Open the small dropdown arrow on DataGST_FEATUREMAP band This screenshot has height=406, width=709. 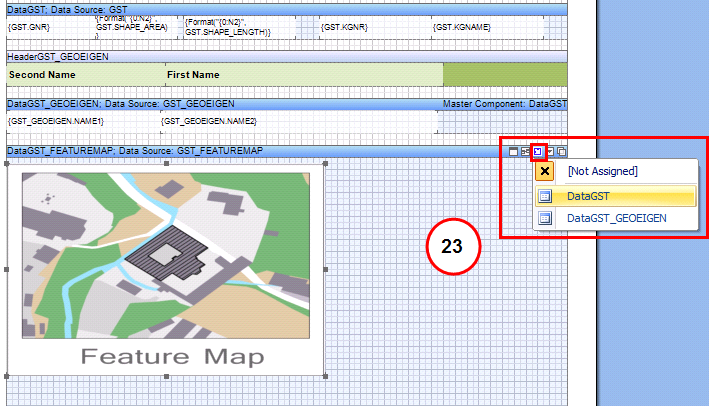(550, 151)
